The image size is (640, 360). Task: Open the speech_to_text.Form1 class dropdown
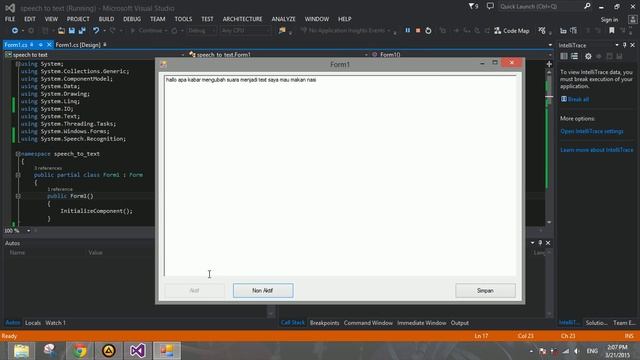[278, 55]
